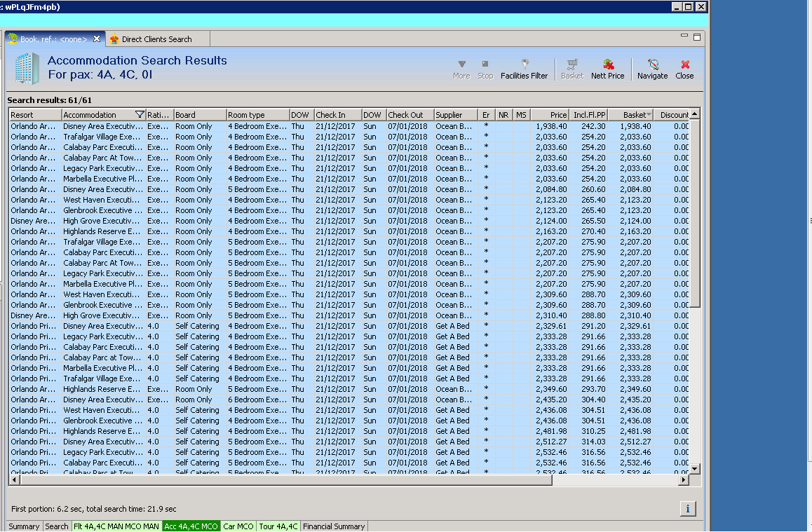Sort by the Discount column header
The image size is (812, 532).
(x=672, y=115)
